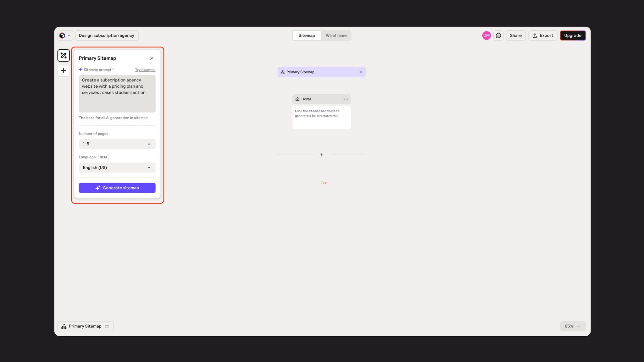
Task: Click the Try example link
Action: tap(145, 70)
